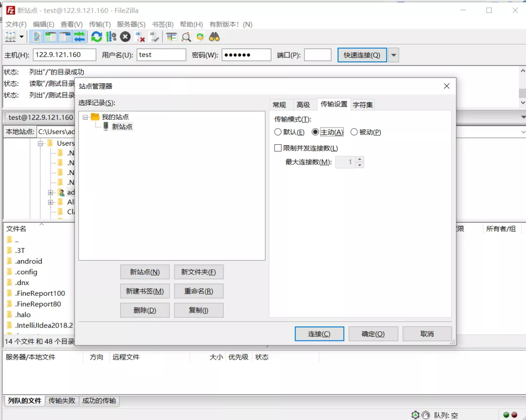The image size is (526, 420).
Task: Open the quick connect history dropdown arrow
Action: pos(394,55)
